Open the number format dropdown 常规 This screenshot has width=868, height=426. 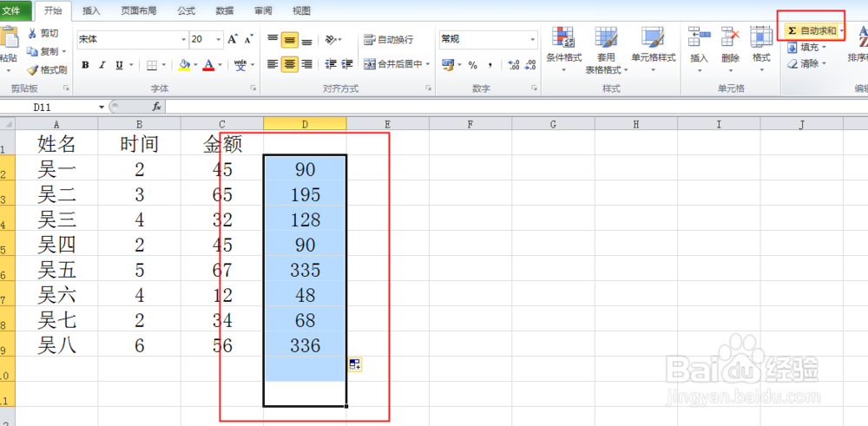click(x=533, y=39)
